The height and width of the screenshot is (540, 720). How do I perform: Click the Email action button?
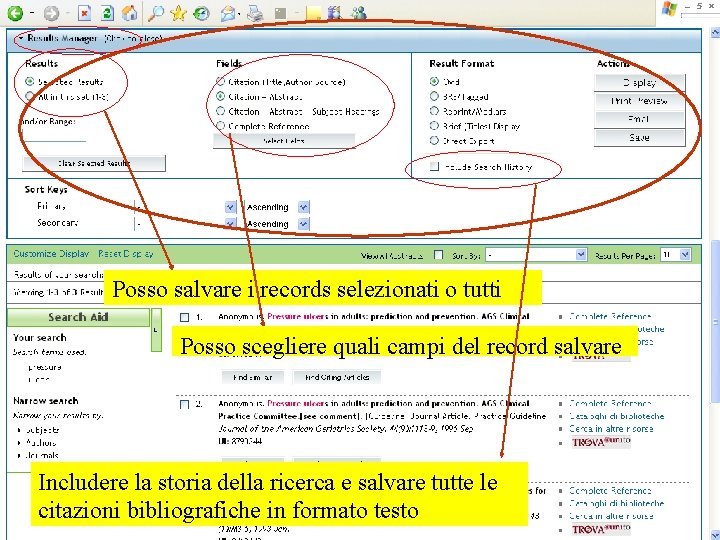tap(639, 119)
